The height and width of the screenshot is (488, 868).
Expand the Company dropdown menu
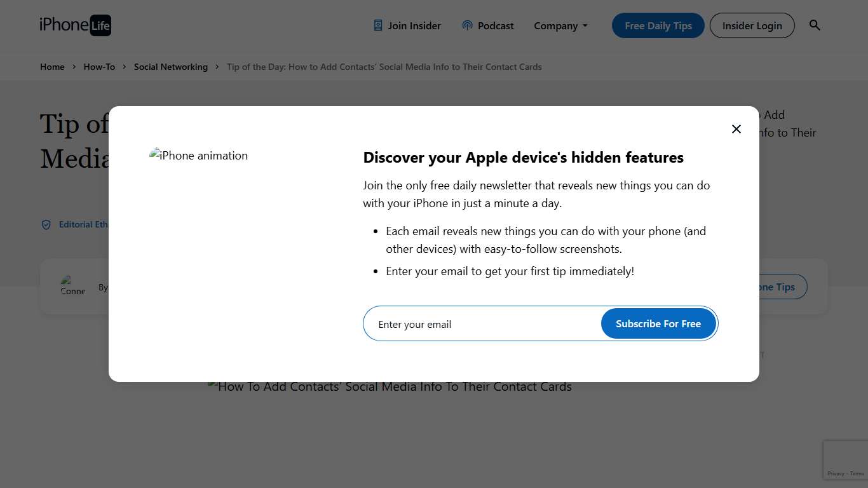(560, 26)
